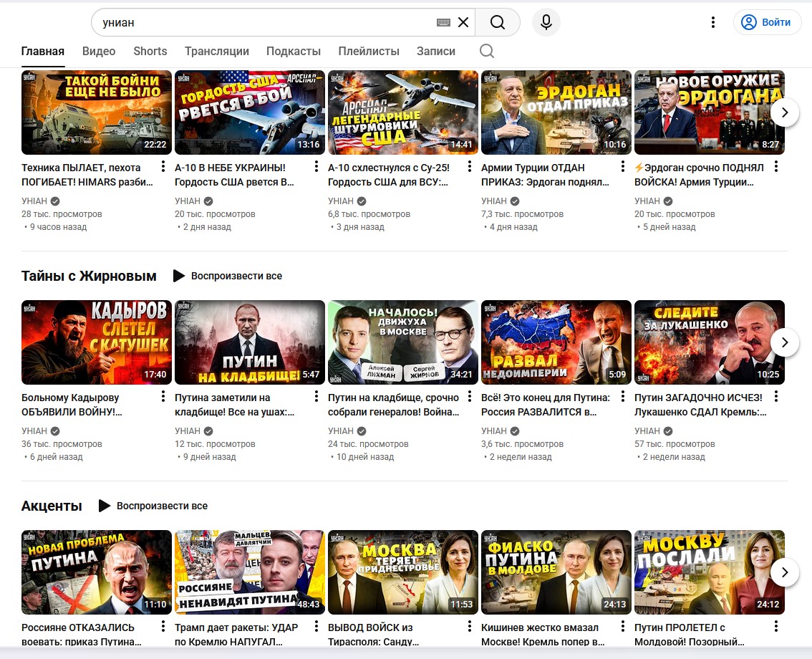Image resolution: width=812 pixels, height=659 pixels.
Task: Open the Тайны с Жирновым playlist heading
Action: [x=89, y=276]
